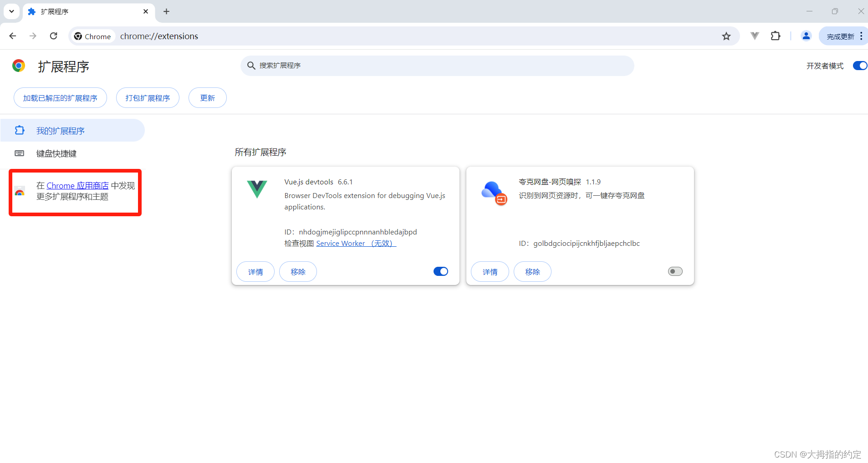Open Service Worker (无效) inspect link

pyautogui.click(x=356, y=244)
